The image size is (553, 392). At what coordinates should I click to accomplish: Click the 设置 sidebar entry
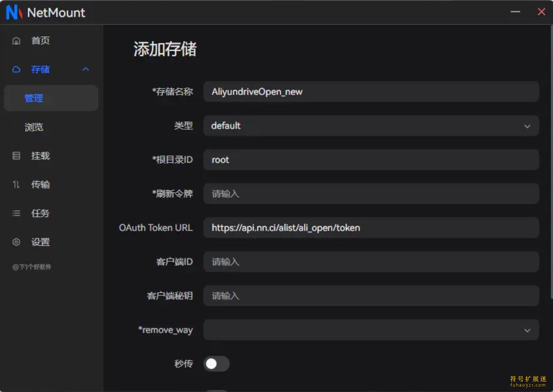coord(40,242)
